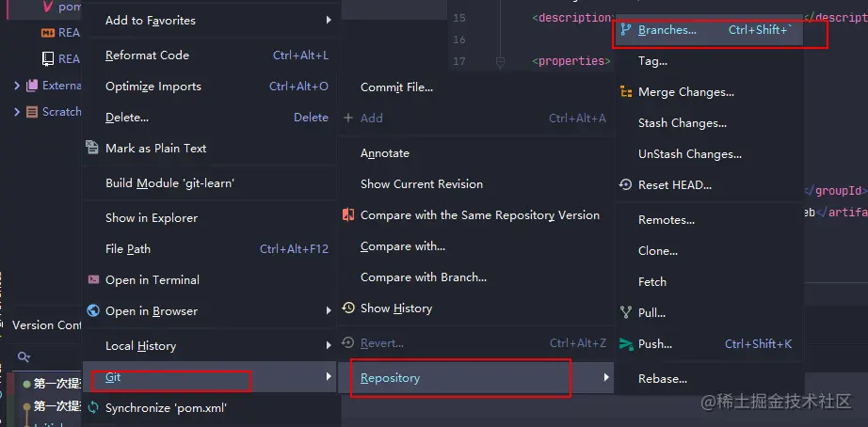Choose Reset HEAD...
868x427 pixels.
point(709,184)
